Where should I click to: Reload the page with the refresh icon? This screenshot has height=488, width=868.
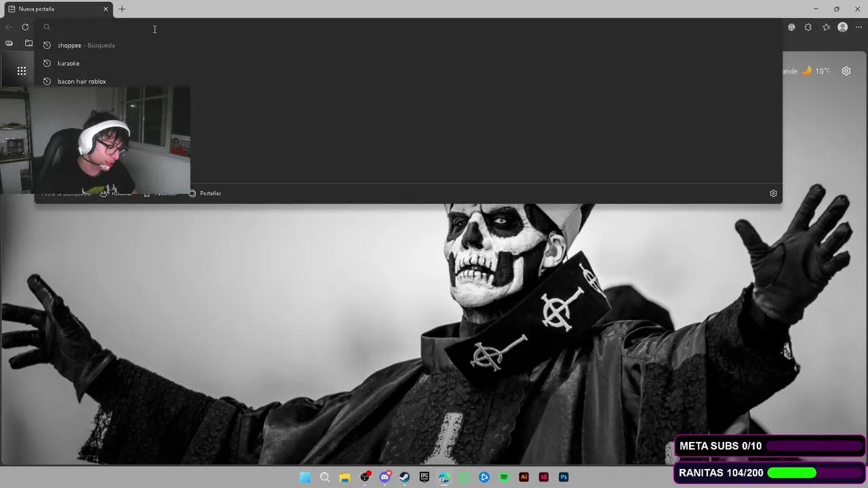(x=25, y=27)
